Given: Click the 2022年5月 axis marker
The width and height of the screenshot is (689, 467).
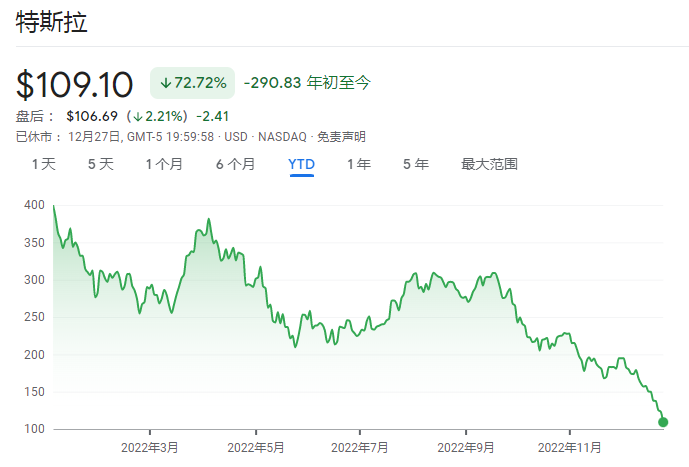Looking at the screenshot, I should 256,448.
